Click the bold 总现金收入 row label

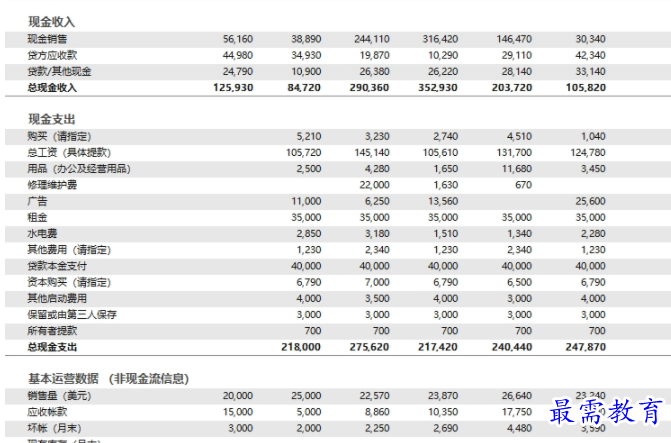click(x=52, y=88)
